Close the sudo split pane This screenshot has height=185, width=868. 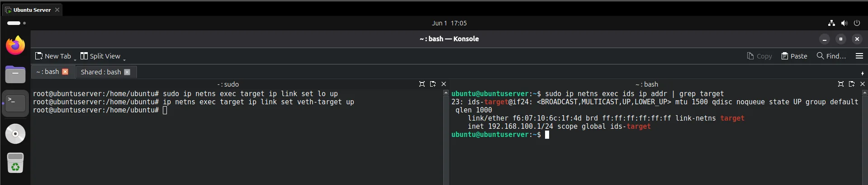pyautogui.click(x=444, y=84)
